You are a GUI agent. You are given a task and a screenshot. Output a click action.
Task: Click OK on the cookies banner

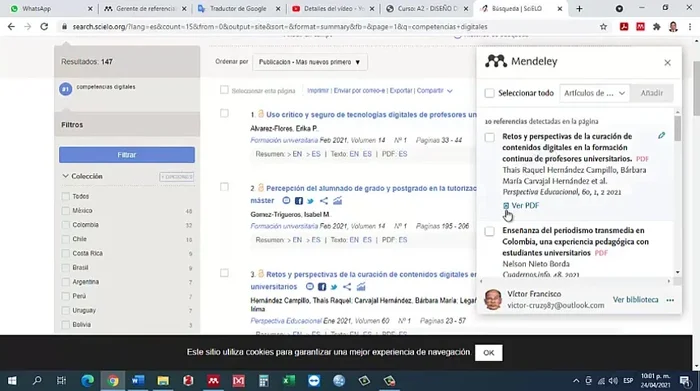tap(488, 353)
